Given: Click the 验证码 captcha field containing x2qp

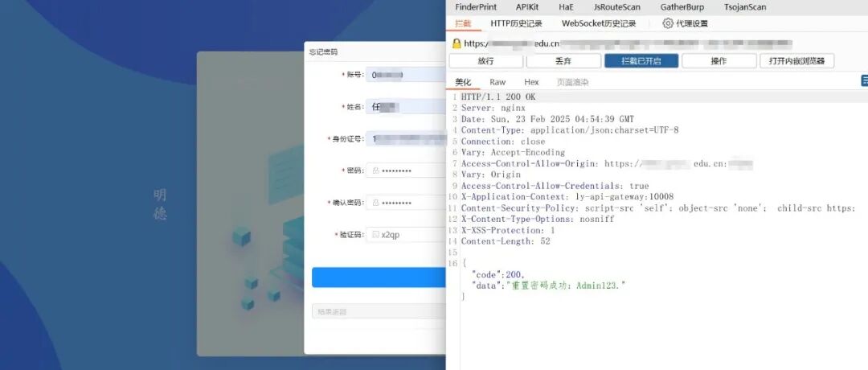Looking at the screenshot, I should coord(406,235).
